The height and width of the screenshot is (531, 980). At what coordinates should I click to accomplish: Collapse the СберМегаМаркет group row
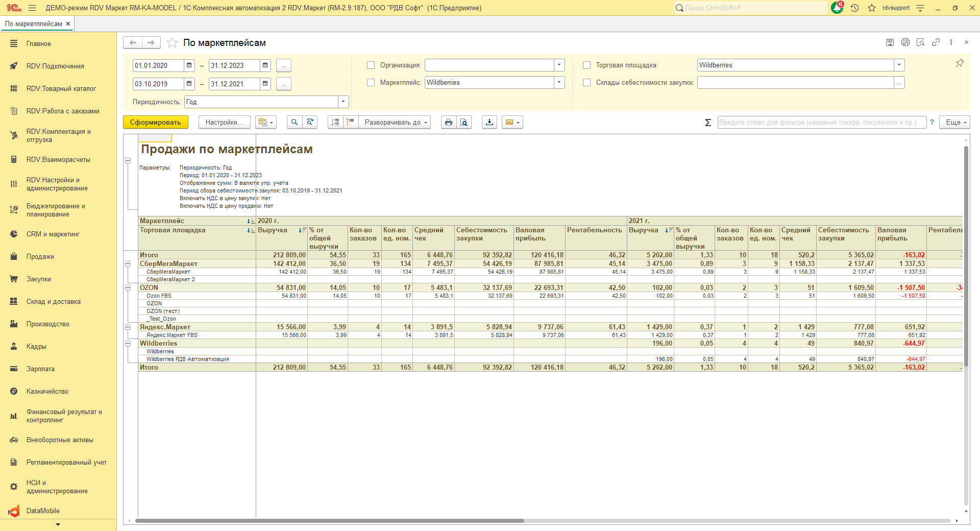click(x=128, y=264)
